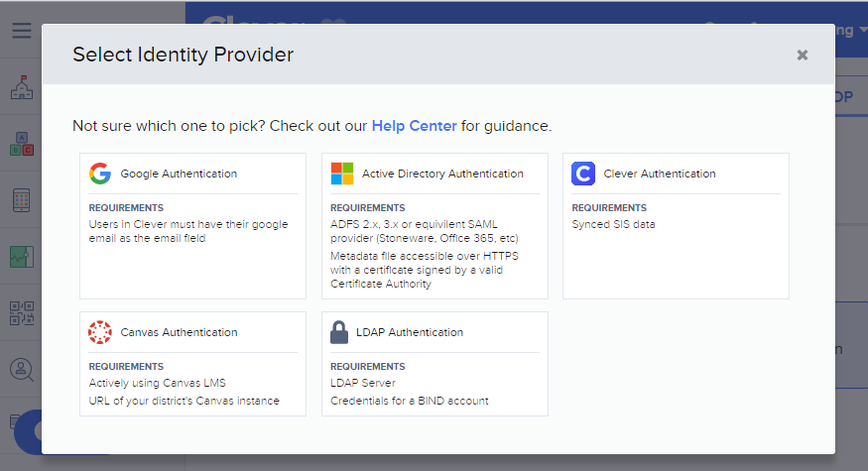This screenshot has height=471, width=868.
Task: Click the 'Select Identity Provider' dialog title
Action: point(183,55)
